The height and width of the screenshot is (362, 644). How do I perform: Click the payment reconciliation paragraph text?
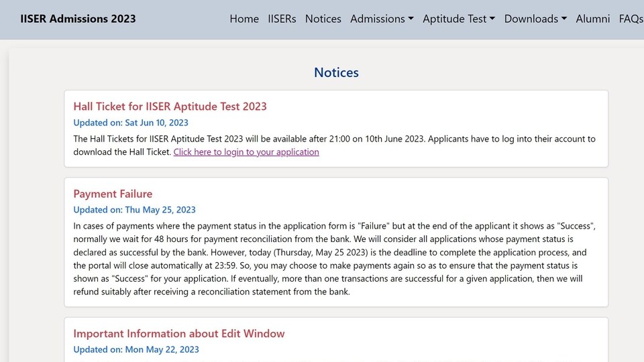coord(334,259)
